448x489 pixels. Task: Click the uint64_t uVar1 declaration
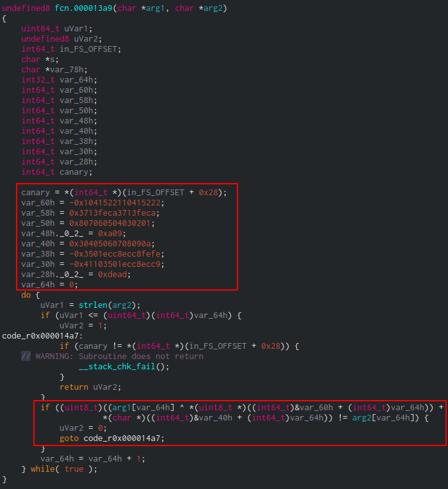pos(56,29)
